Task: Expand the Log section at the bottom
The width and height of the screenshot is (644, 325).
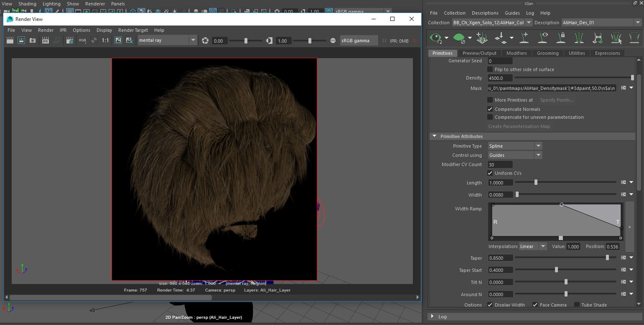Action: (435, 317)
